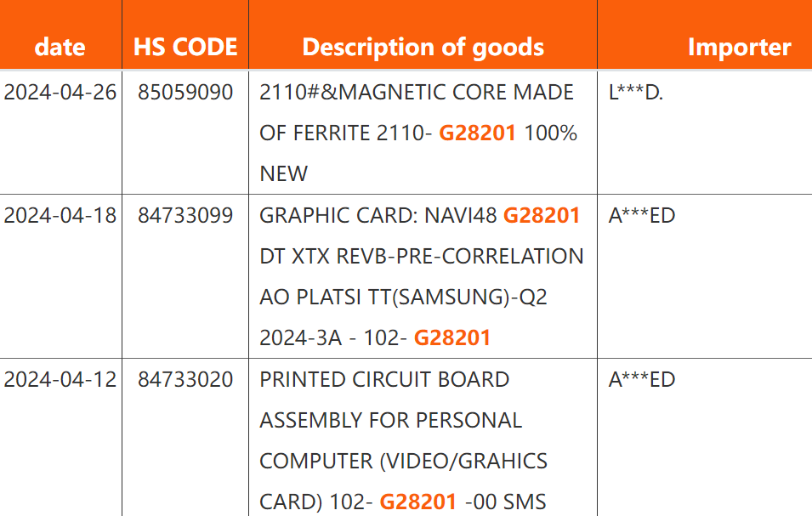Select the 2024-04-18 date cell
The image size is (812, 516).
(60, 216)
